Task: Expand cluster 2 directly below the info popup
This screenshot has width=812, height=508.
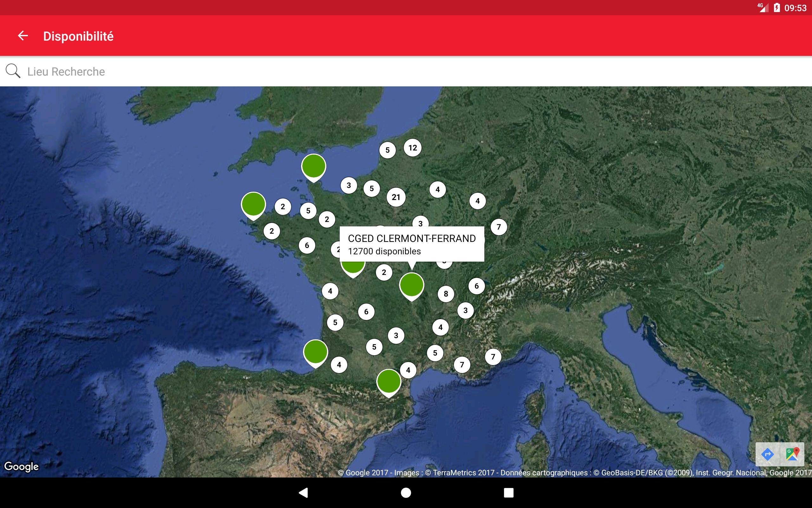Action: [384, 272]
